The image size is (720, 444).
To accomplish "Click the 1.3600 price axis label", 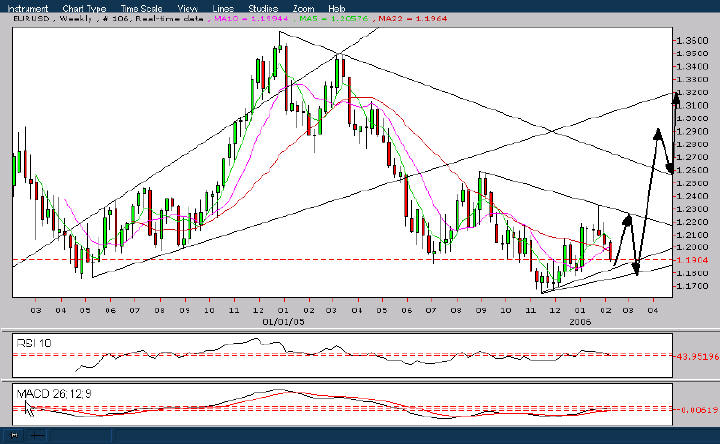I will 692,40.
